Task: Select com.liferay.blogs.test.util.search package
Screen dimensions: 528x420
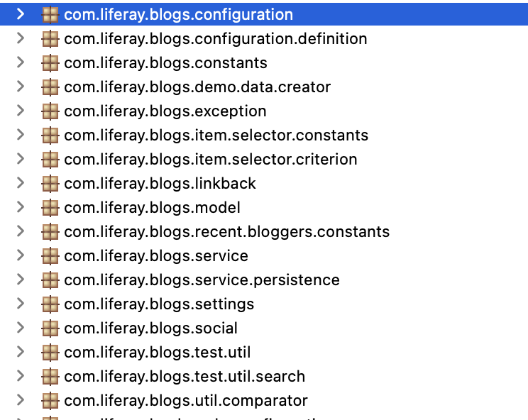Action: (185, 377)
